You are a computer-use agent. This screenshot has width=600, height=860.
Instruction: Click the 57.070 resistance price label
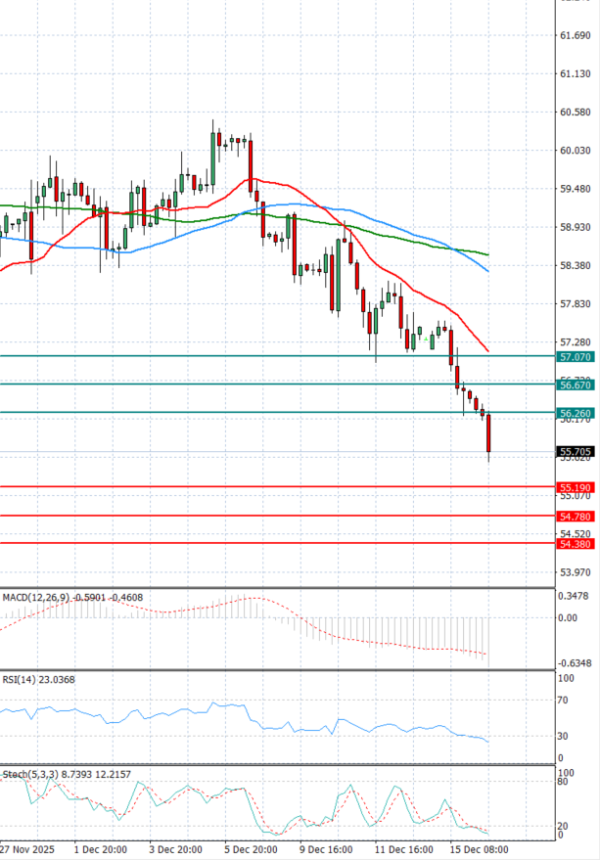pyautogui.click(x=576, y=356)
